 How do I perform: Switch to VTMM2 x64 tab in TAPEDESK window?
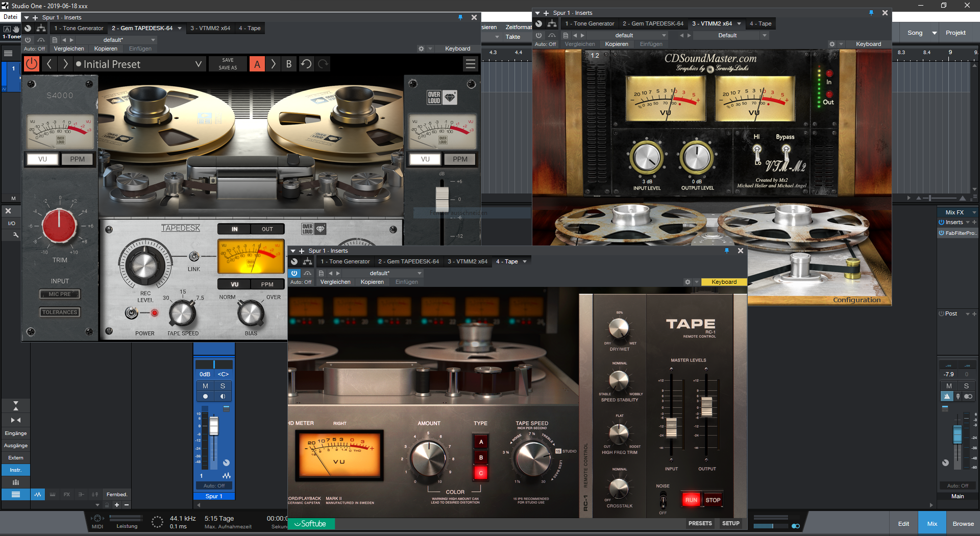210,29
